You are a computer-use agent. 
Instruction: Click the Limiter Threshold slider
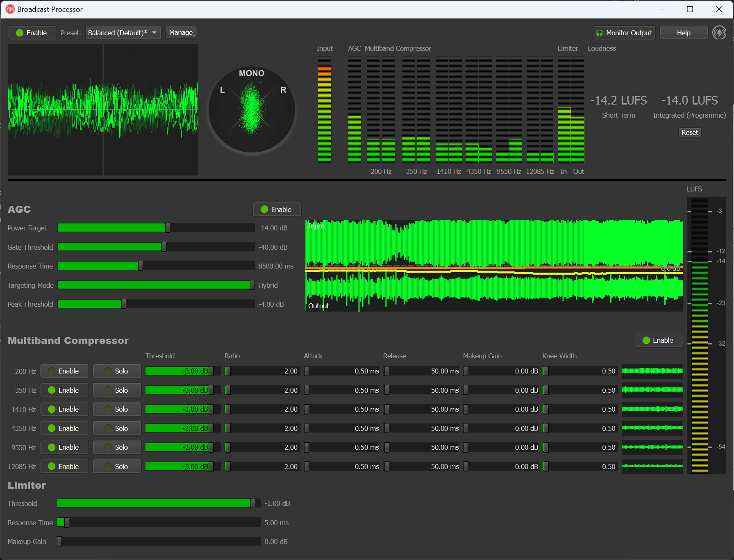click(x=159, y=503)
